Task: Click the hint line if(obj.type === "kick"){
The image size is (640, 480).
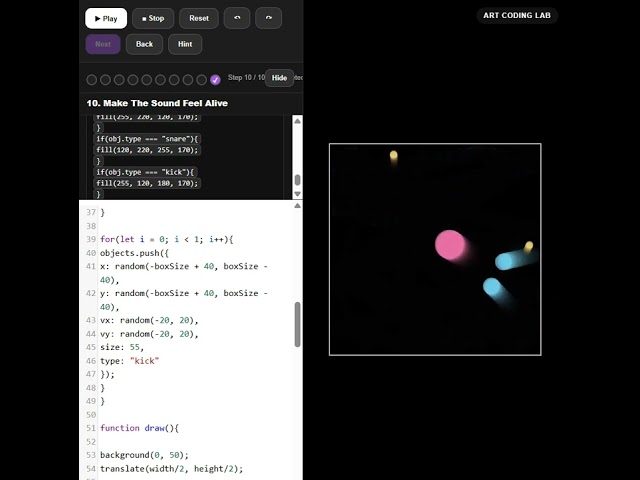Action: click(145, 172)
